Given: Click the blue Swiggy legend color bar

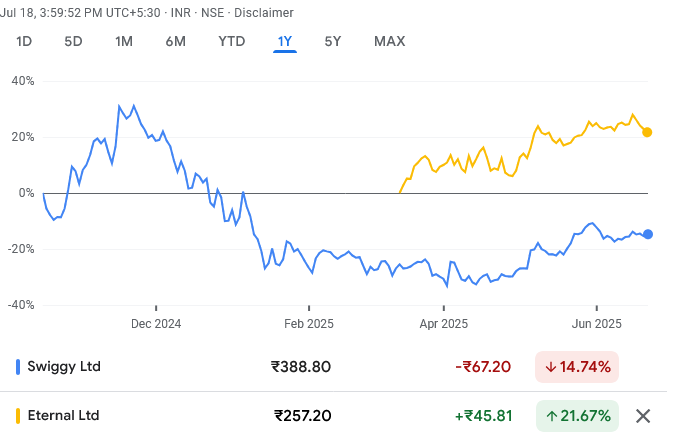Looking at the screenshot, I should (x=19, y=367).
